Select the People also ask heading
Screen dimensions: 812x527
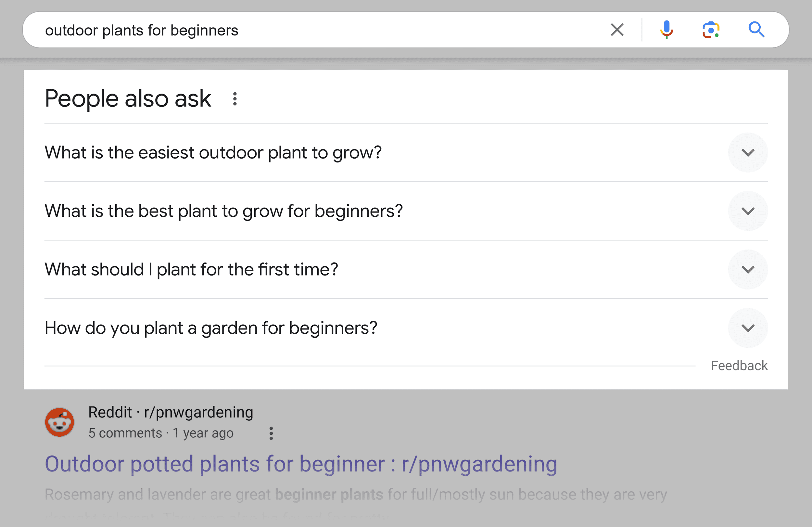pos(128,98)
